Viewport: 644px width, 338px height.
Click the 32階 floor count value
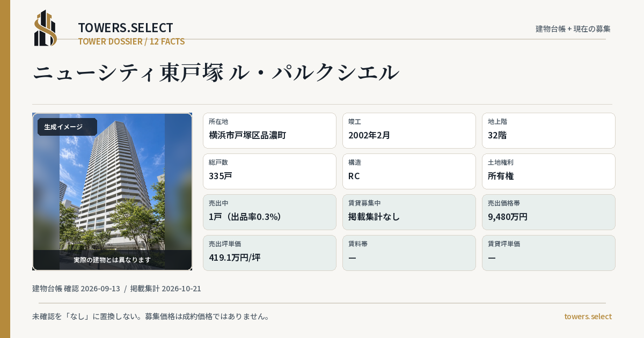click(497, 135)
